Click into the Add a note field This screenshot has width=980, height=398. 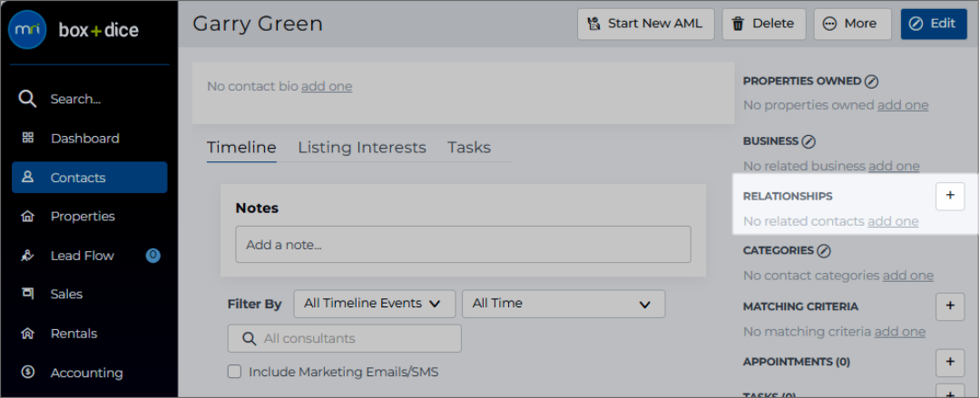(x=463, y=244)
